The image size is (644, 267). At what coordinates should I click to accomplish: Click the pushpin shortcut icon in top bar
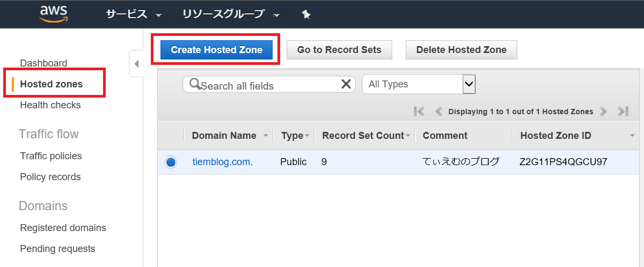click(306, 14)
